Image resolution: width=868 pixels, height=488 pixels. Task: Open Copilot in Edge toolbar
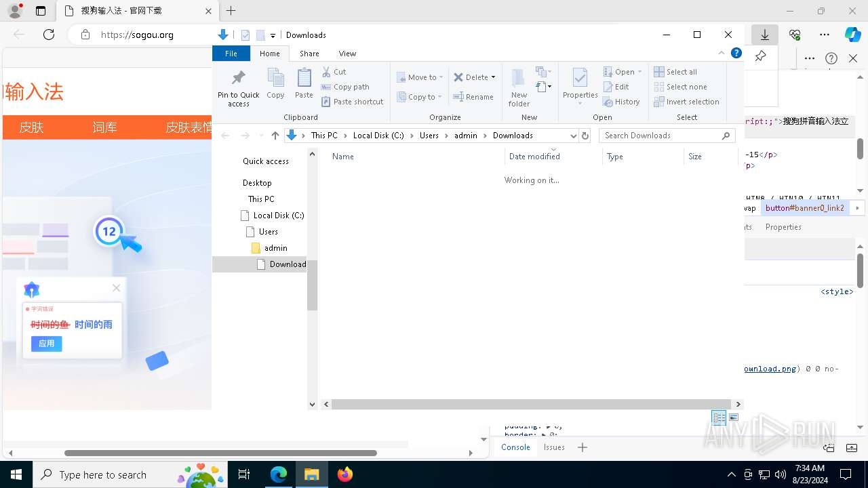[852, 35]
